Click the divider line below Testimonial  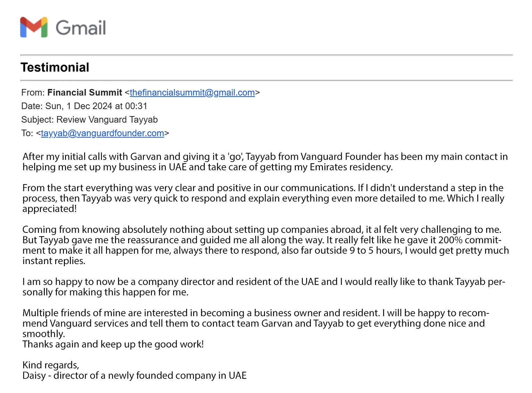[266, 80]
